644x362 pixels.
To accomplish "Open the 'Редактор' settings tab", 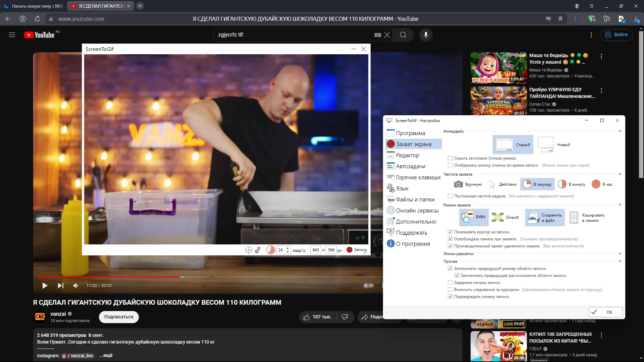I will coord(407,155).
